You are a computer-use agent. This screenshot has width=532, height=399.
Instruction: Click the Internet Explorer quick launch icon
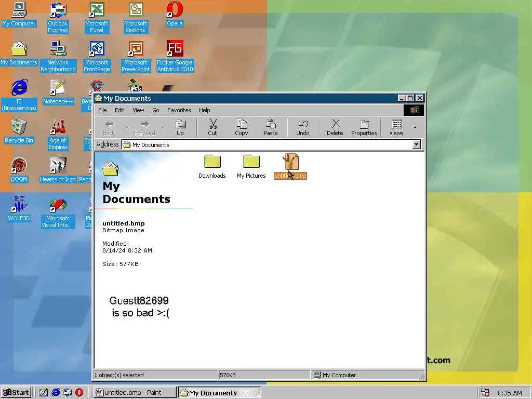tap(56, 393)
